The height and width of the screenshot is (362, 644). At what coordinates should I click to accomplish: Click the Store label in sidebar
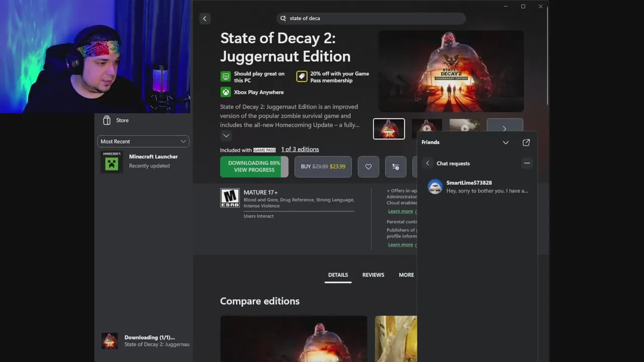pyautogui.click(x=122, y=120)
